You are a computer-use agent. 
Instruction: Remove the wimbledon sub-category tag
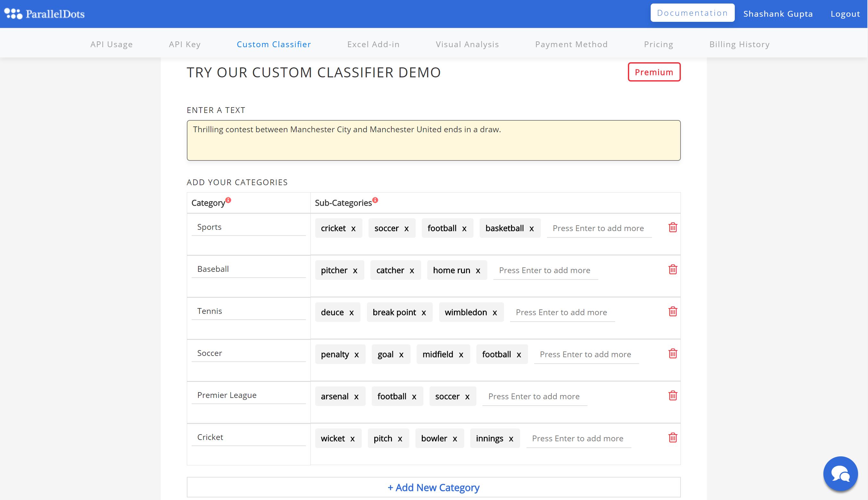495,313
